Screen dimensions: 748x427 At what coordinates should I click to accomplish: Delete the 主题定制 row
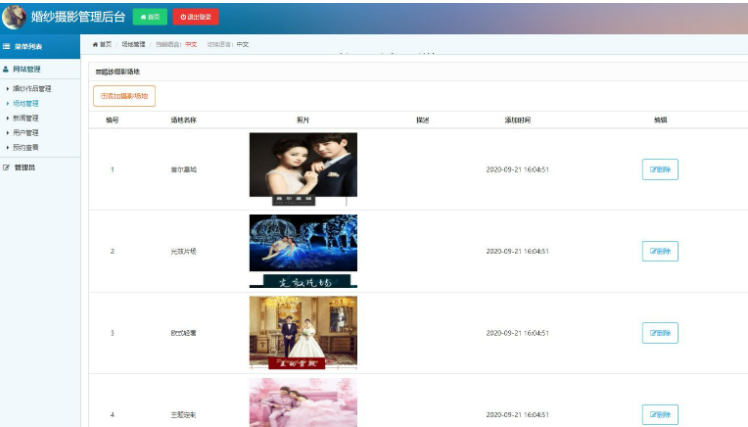pos(660,415)
